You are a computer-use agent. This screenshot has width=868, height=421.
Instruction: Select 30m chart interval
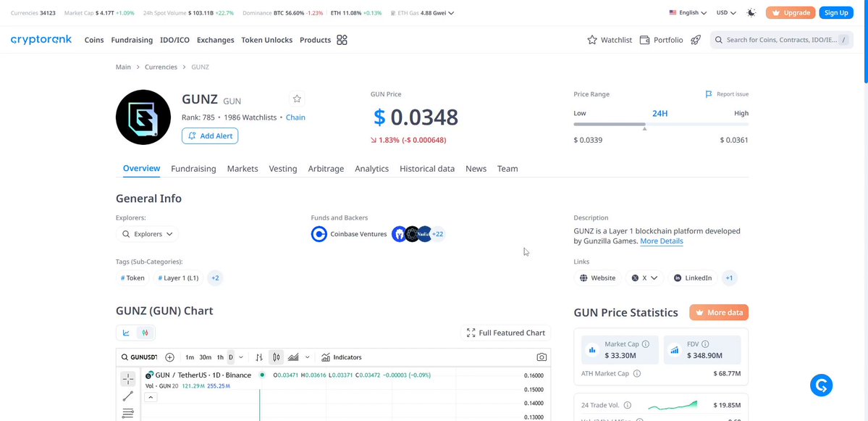[206, 357]
